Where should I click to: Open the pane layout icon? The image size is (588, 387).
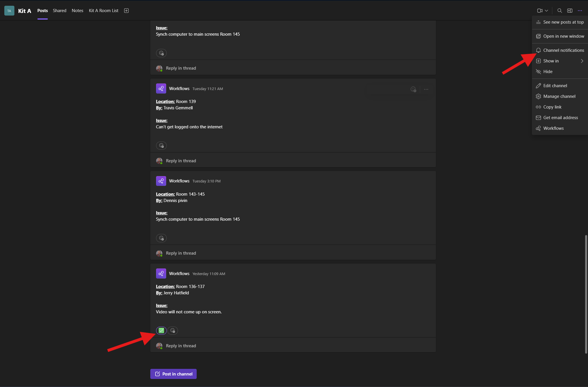[570, 11]
